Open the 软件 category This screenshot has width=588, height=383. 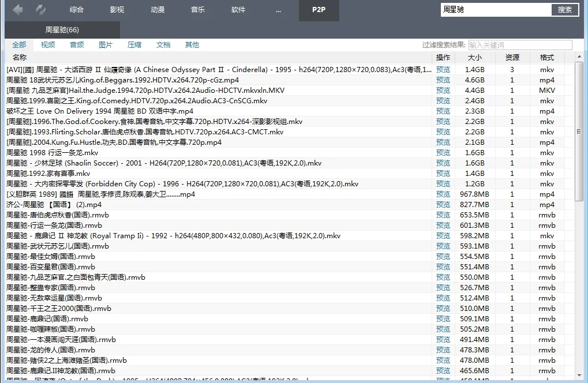pyautogui.click(x=238, y=10)
